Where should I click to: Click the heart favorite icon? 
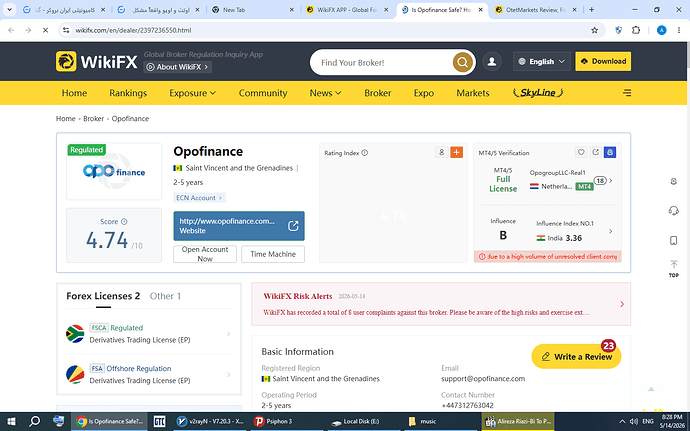tap(581, 152)
